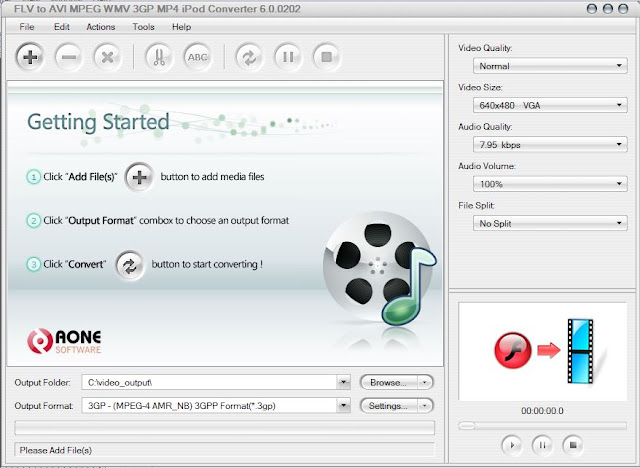The height and width of the screenshot is (468, 640).
Task: Pause the preview player
Action: tap(542, 445)
